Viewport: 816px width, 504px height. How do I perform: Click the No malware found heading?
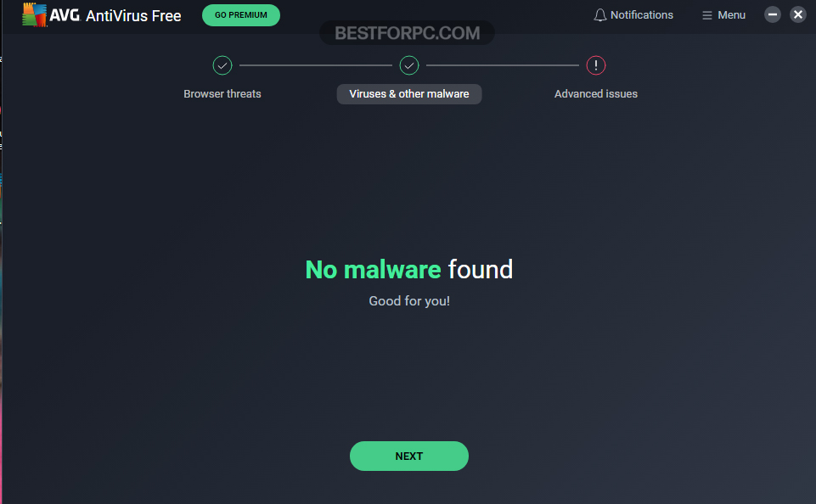point(409,270)
